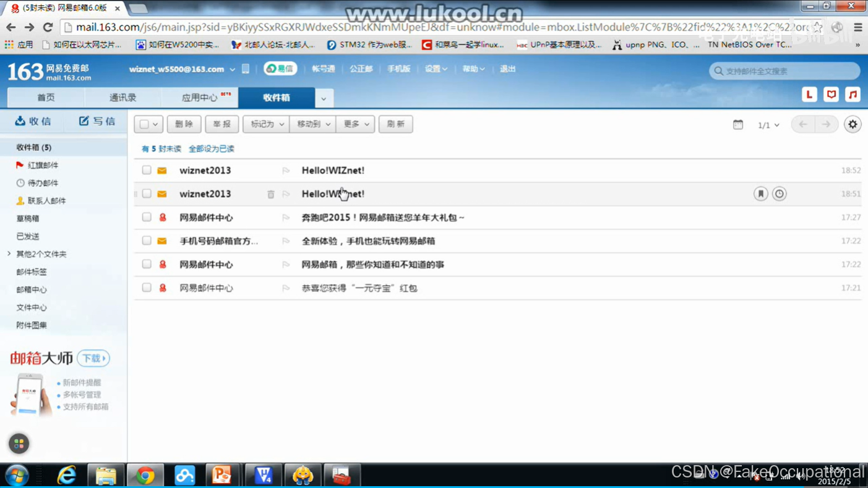The width and height of the screenshot is (868, 488).
Task: Open the 易信 green button
Action: 280,69
